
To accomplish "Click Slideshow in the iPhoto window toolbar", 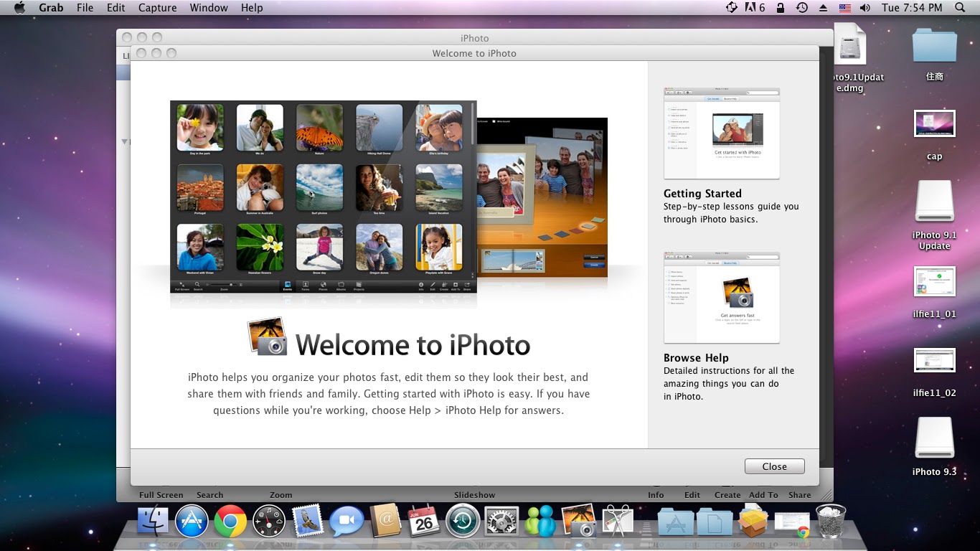I will point(474,495).
